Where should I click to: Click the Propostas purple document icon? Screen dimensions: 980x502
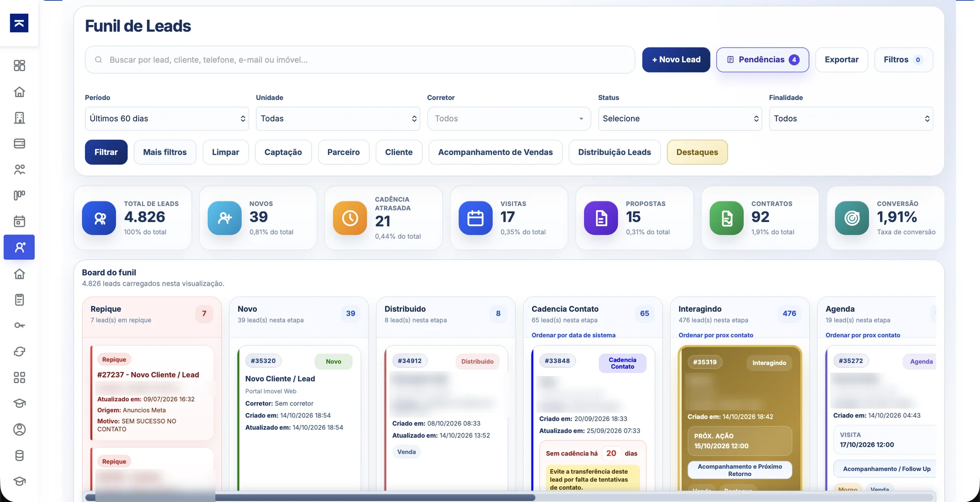point(601,218)
